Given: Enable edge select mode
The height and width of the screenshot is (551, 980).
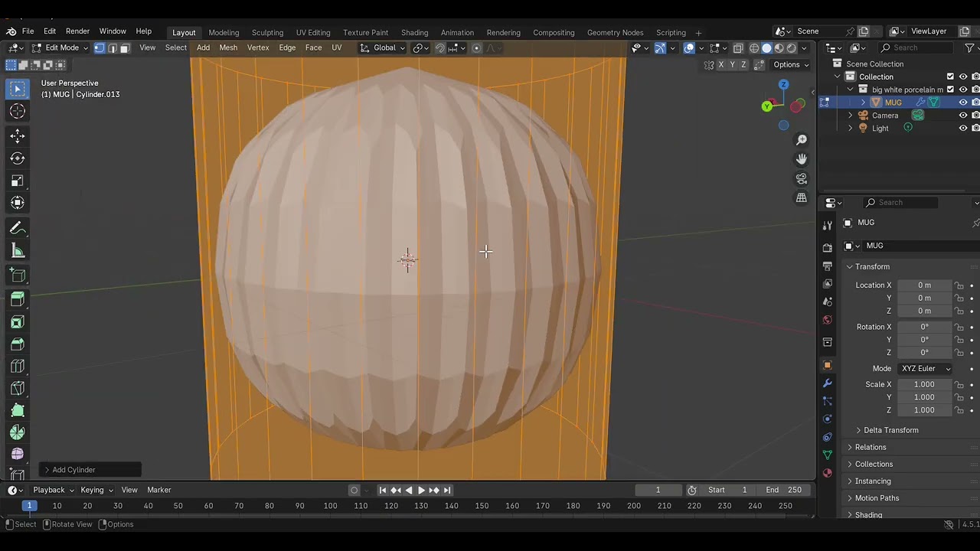Looking at the screenshot, I should [112, 47].
